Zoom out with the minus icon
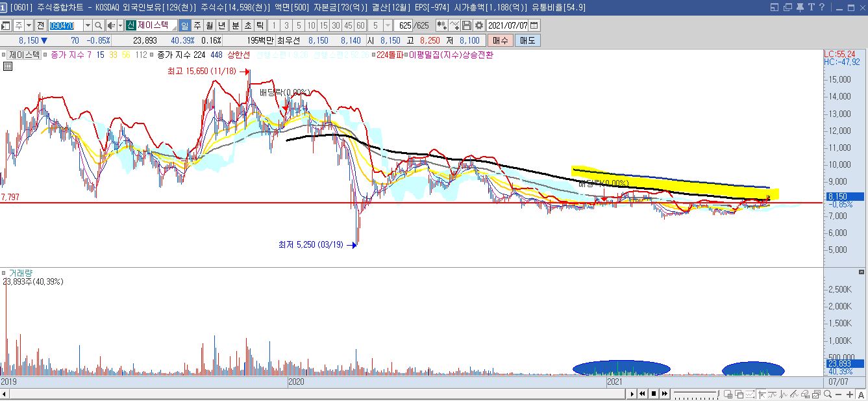The image size is (868, 401). pyautogui.click(x=838, y=394)
